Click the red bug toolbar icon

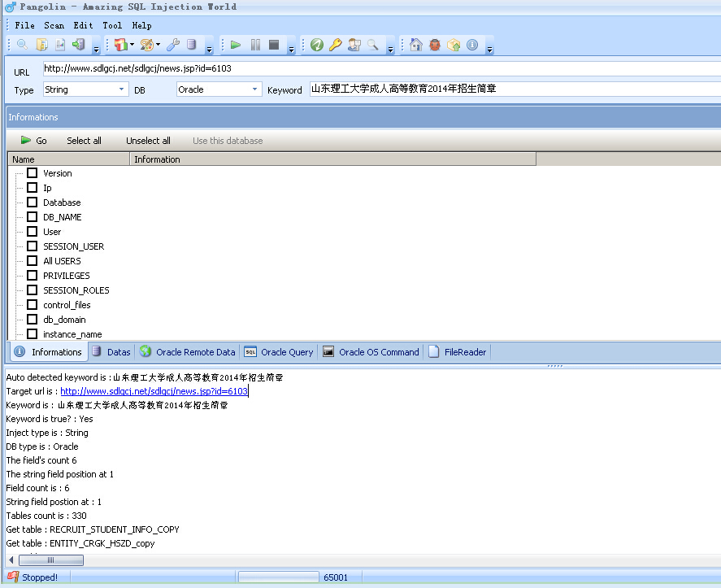point(435,45)
